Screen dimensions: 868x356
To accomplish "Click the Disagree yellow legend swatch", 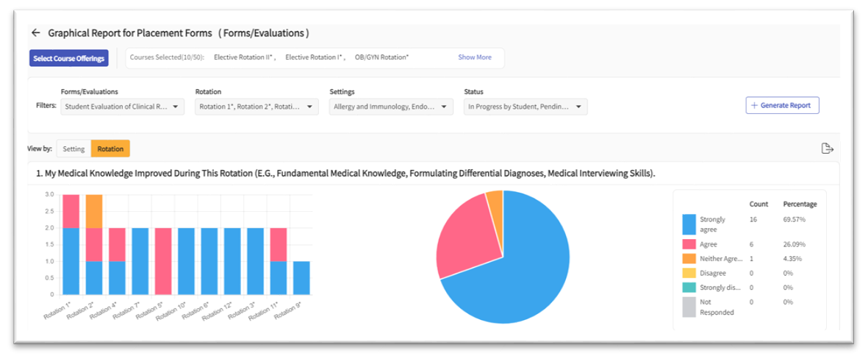I will pyautogui.click(x=689, y=273).
